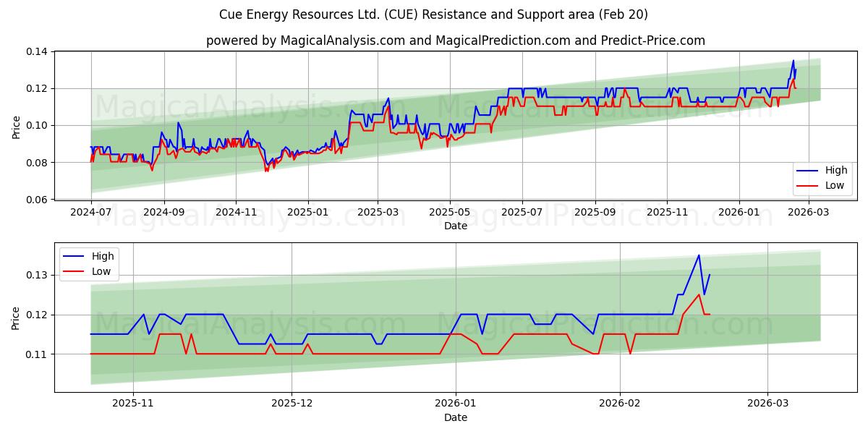Image resolution: width=868 pixels, height=434 pixels.
Task: Click the bottom chart 'Date' axis label
Action: tap(456, 417)
